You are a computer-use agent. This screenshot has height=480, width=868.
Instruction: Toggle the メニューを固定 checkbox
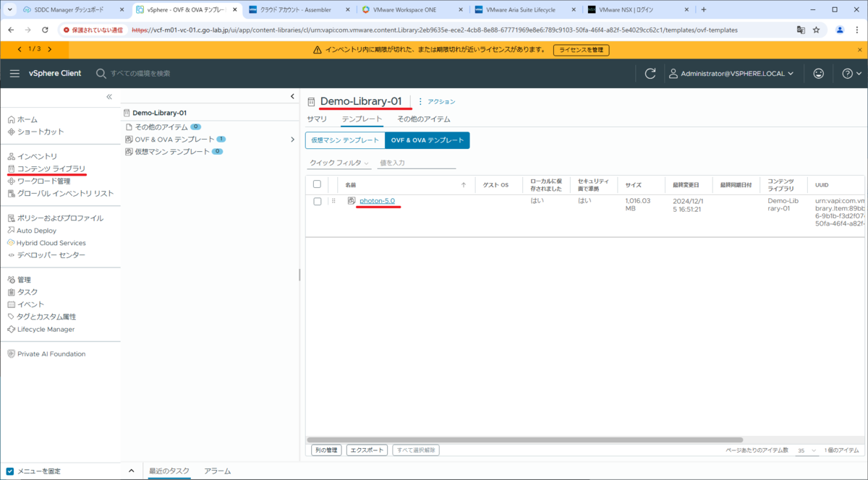[10, 471]
